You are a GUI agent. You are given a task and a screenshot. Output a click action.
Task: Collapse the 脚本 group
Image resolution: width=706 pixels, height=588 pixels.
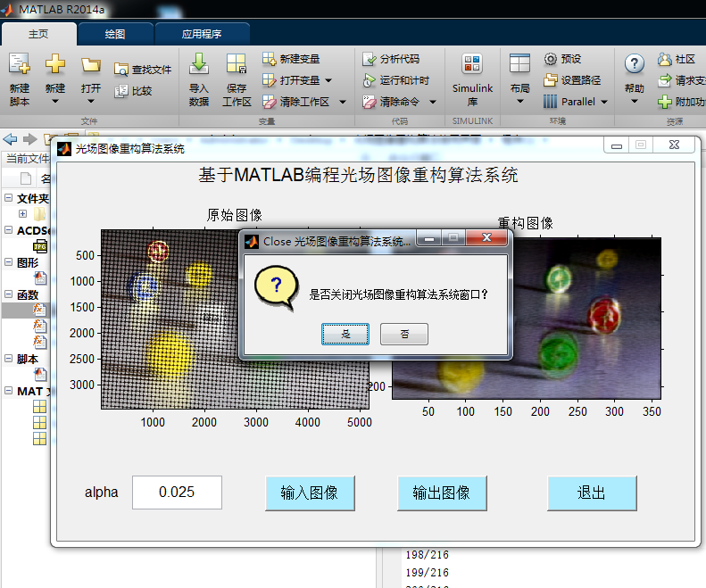click(8, 358)
